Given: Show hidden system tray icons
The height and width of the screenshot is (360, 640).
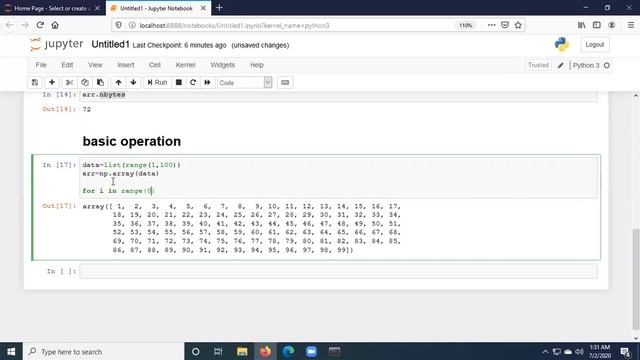Looking at the screenshot, I should (x=545, y=351).
